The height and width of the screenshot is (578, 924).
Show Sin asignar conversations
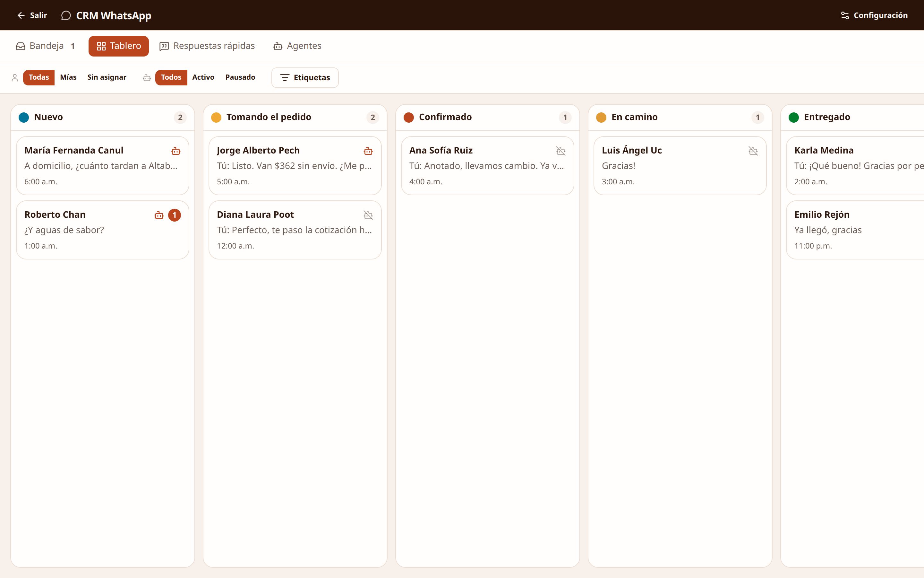107,77
